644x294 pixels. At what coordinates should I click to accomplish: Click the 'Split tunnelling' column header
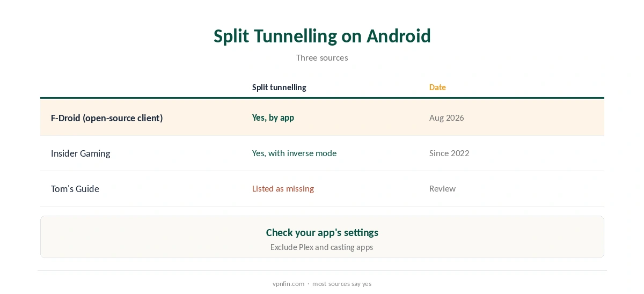(x=279, y=87)
